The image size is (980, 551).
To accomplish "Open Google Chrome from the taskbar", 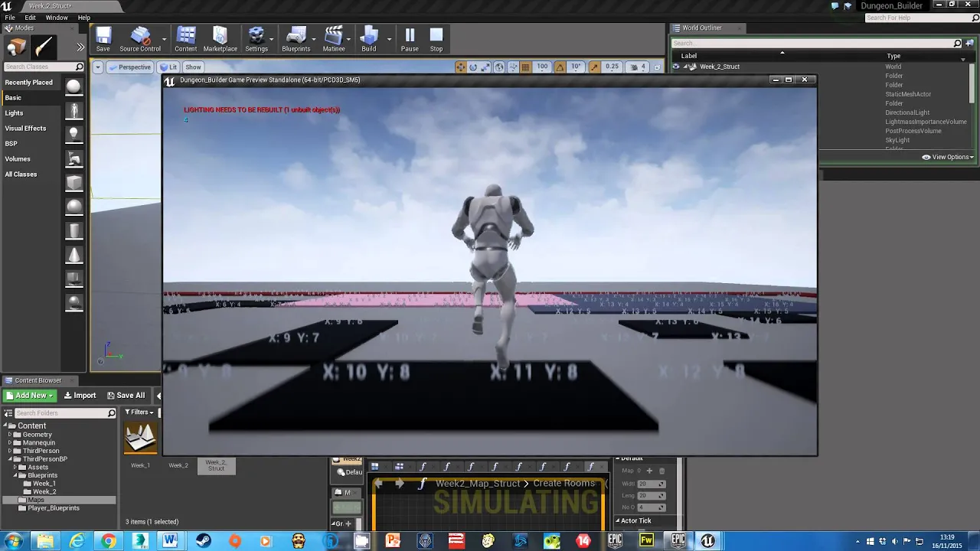I will (x=109, y=541).
